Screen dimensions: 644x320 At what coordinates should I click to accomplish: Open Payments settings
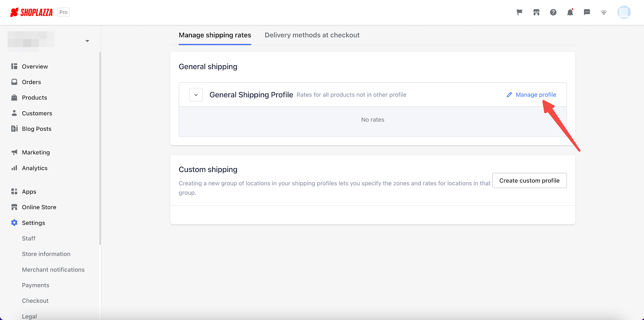point(35,285)
